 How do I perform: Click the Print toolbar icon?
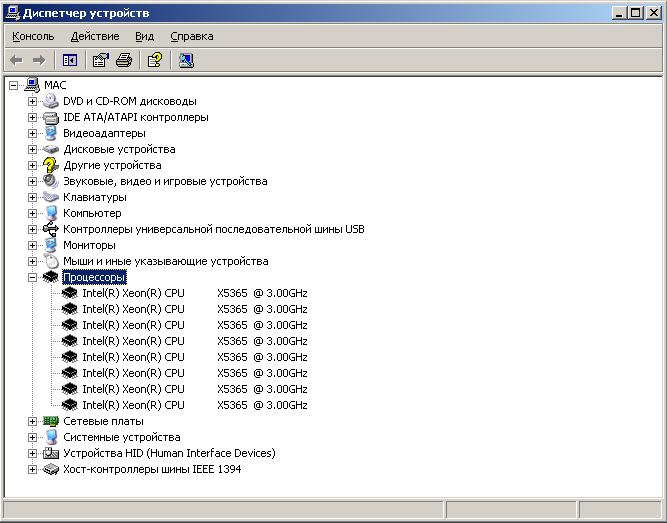click(124, 60)
